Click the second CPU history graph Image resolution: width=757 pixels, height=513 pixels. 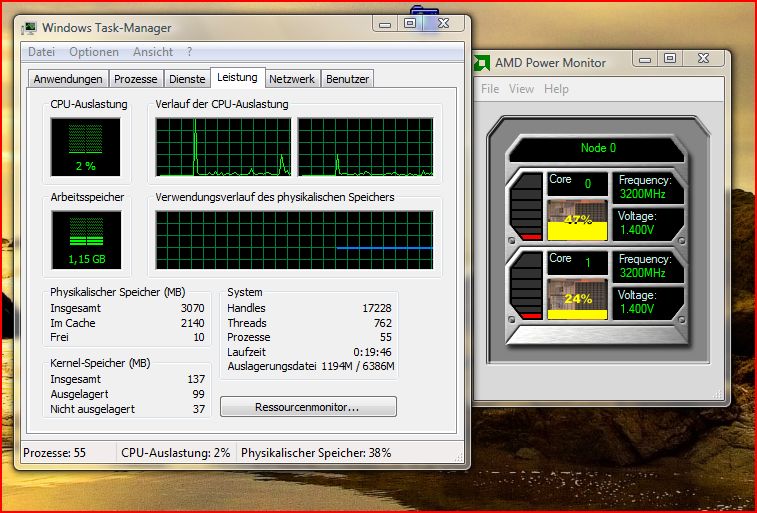point(365,147)
